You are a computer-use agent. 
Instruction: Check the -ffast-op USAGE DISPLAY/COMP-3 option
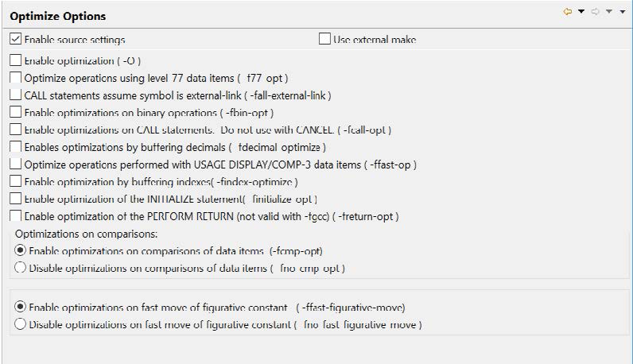[x=16, y=165]
